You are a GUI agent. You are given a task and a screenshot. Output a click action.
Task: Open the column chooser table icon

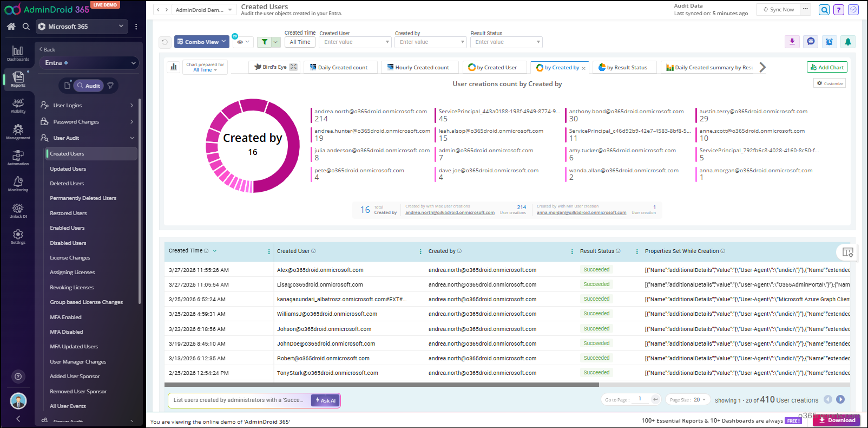coord(847,252)
